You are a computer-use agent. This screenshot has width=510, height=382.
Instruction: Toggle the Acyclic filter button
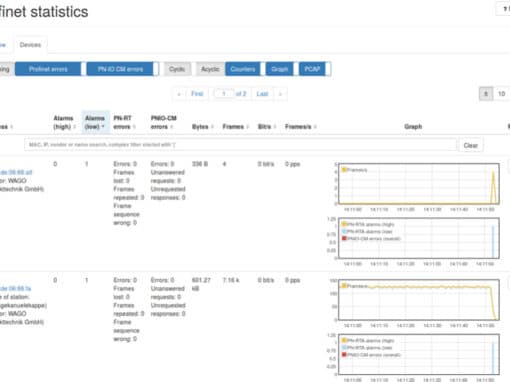[x=210, y=69]
